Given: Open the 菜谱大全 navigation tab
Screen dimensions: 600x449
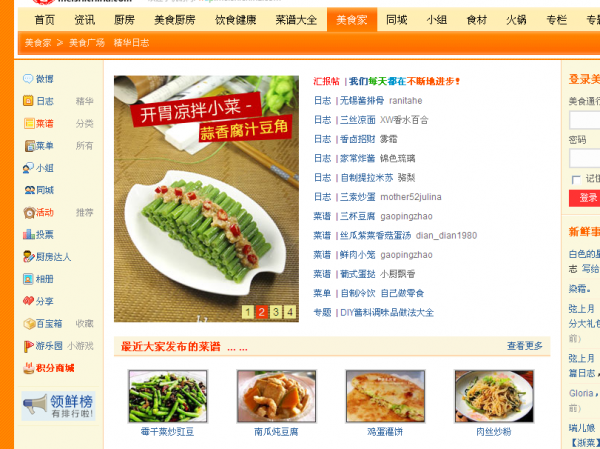Looking at the screenshot, I should tap(296, 20).
